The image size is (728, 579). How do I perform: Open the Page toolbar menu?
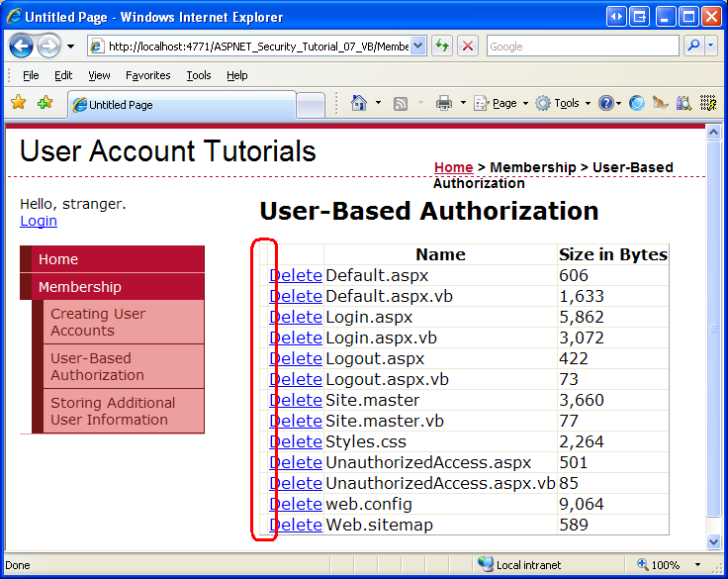coord(500,103)
